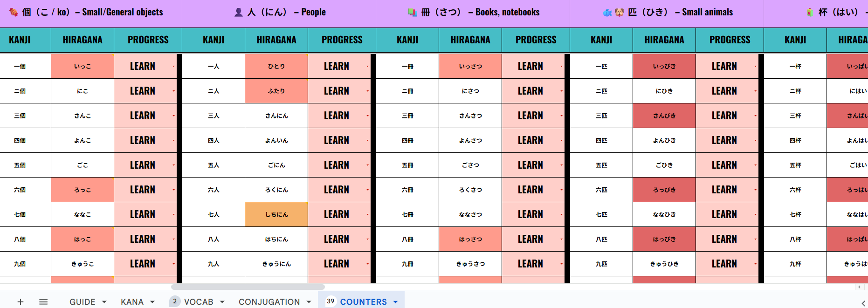The image size is (868, 308).
Task: Open GUIDE tab's dropdown arrow
Action: [x=104, y=302]
